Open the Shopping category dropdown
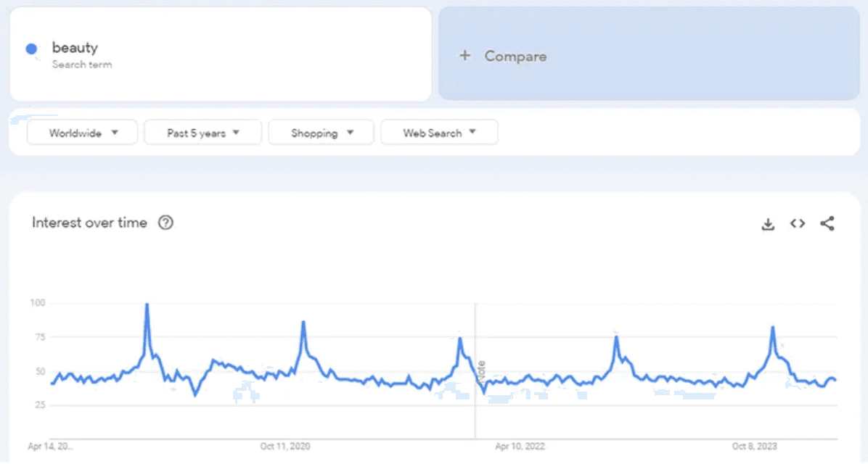The image size is (868, 464). (321, 133)
